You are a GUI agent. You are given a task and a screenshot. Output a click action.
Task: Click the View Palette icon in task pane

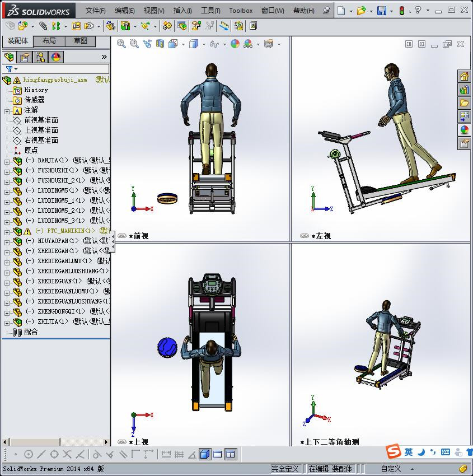pos(464,116)
